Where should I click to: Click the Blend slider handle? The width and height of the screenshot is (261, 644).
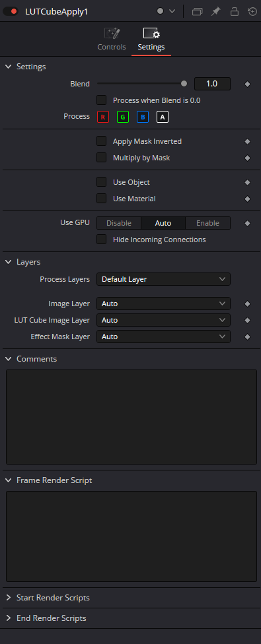(184, 84)
